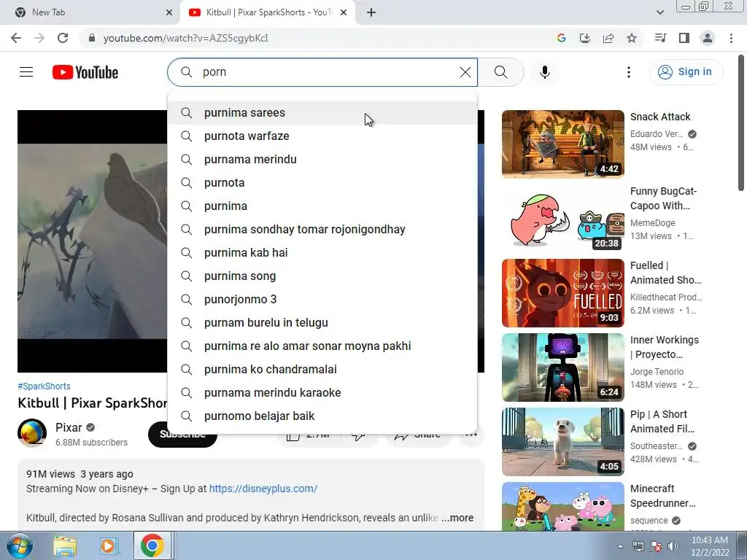Submit search with magnifier button
Screen dimensions: 747x560
pyautogui.click(x=500, y=72)
